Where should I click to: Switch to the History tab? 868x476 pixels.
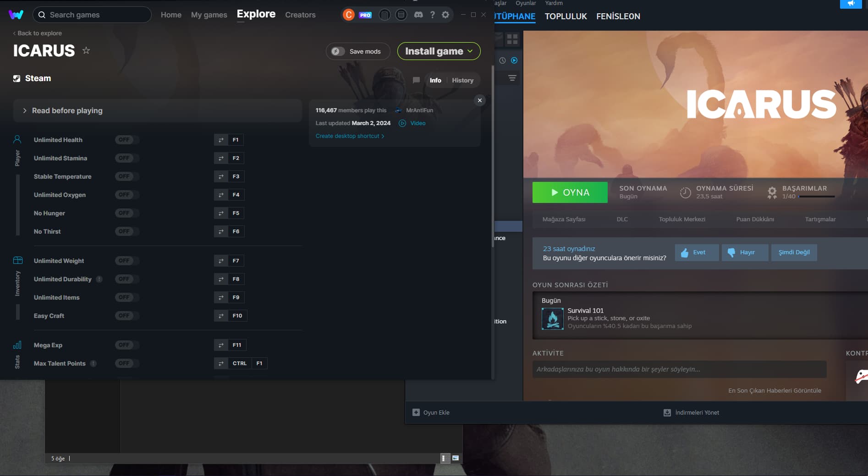tap(462, 80)
